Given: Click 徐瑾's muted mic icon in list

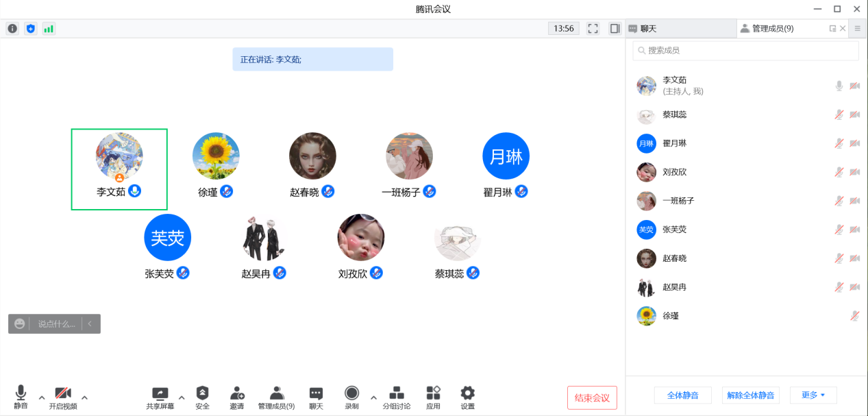Looking at the screenshot, I should [x=855, y=316].
